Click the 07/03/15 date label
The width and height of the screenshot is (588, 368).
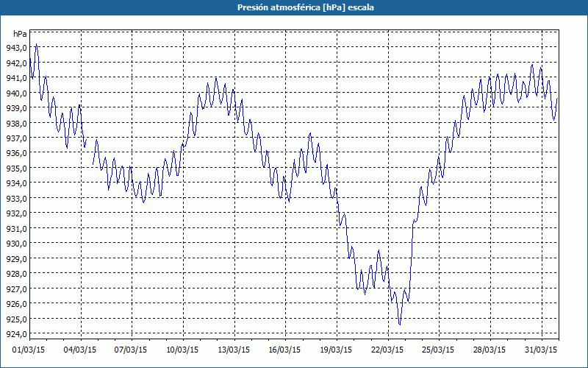click(131, 350)
